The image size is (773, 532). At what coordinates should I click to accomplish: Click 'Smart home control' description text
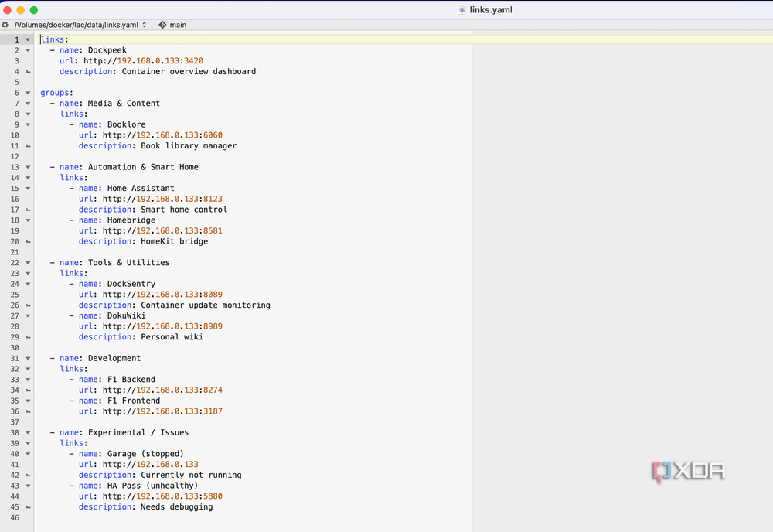pos(184,210)
